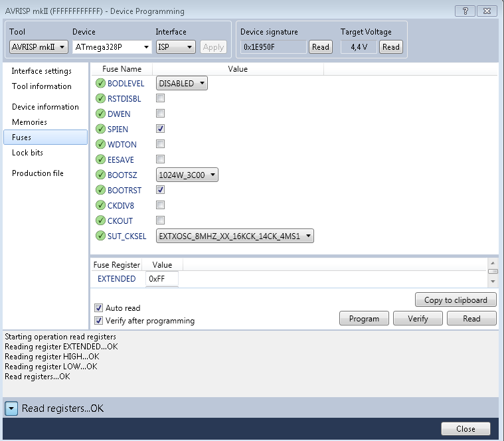Click the green status icon beside RSTDISBL
This screenshot has height=441, width=504.
pyautogui.click(x=101, y=98)
